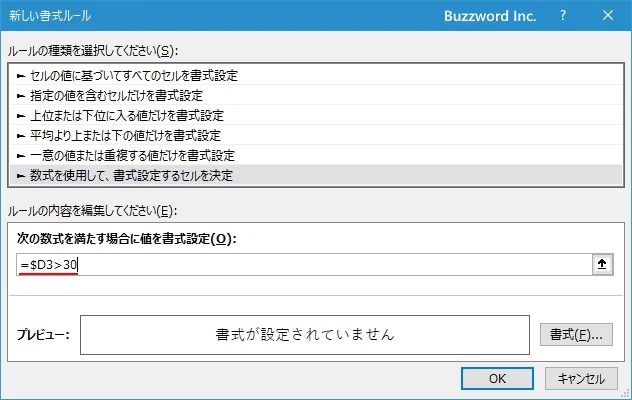632x400 pixels.
Task: Click the ルールの種類を選択してください(S) label
Action: tap(99, 50)
